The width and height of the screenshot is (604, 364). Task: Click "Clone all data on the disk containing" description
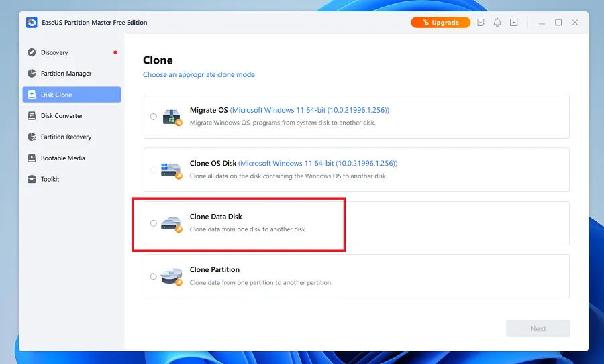coord(289,176)
